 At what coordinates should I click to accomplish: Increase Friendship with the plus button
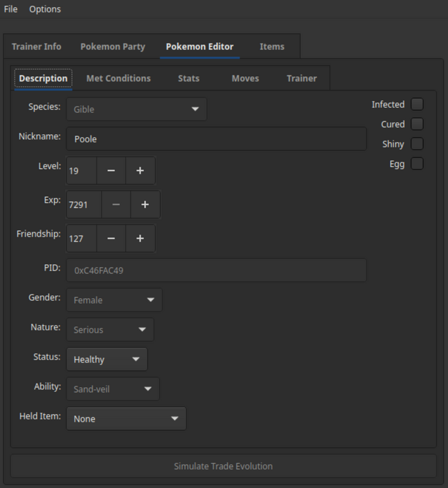click(140, 239)
